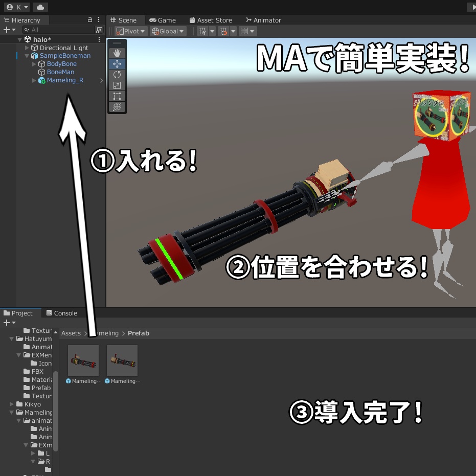Screen dimensions: 476x476
Task: Click Assets in the Project breadcrumb
Action: [x=71, y=333]
